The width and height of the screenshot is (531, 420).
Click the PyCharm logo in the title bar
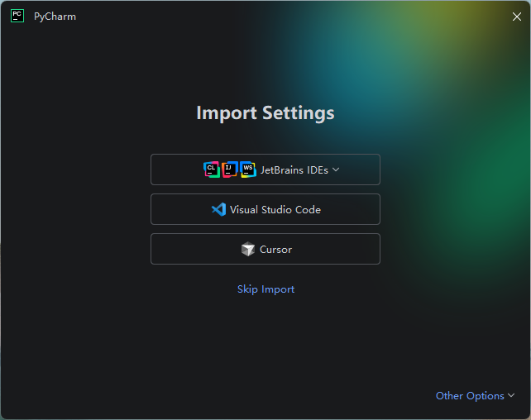[x=17, y=16]
